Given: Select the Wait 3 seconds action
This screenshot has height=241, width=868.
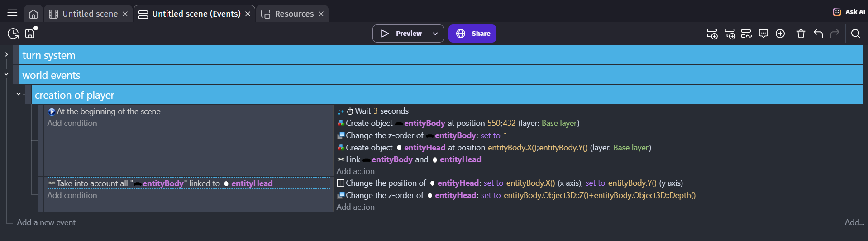Looking at the screenshot, I should click(x=382, y=111).
